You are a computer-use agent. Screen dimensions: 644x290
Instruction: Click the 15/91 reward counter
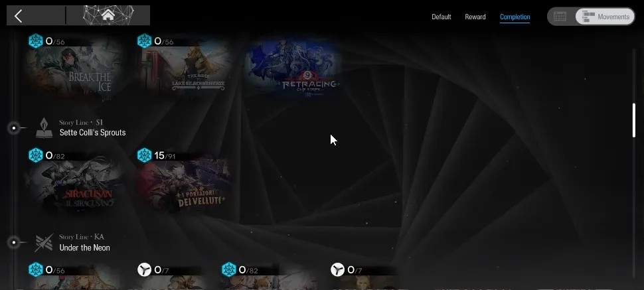pyautogui.click(x=165, y=156)
